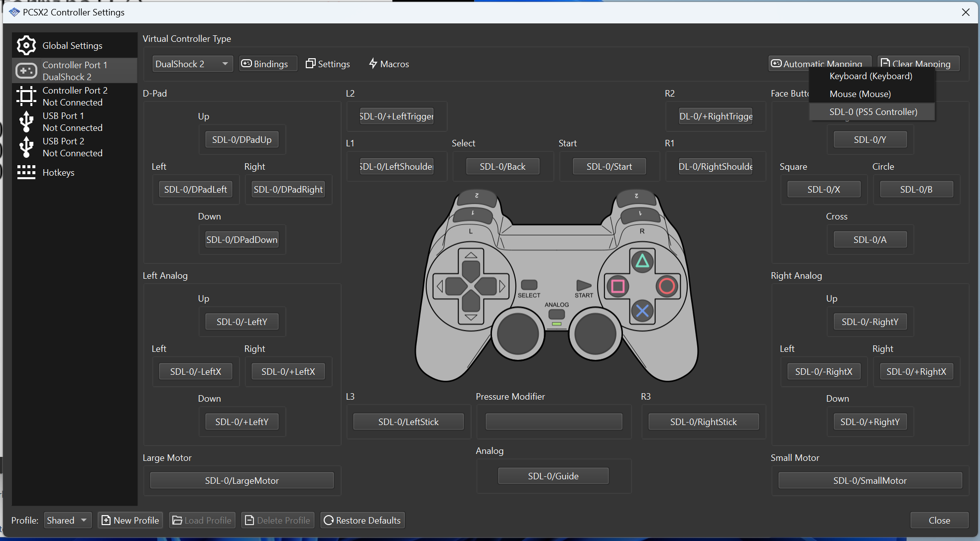980x541 pixels.
Task: Click the Restore Defaults button
Action: coord(362,520)
